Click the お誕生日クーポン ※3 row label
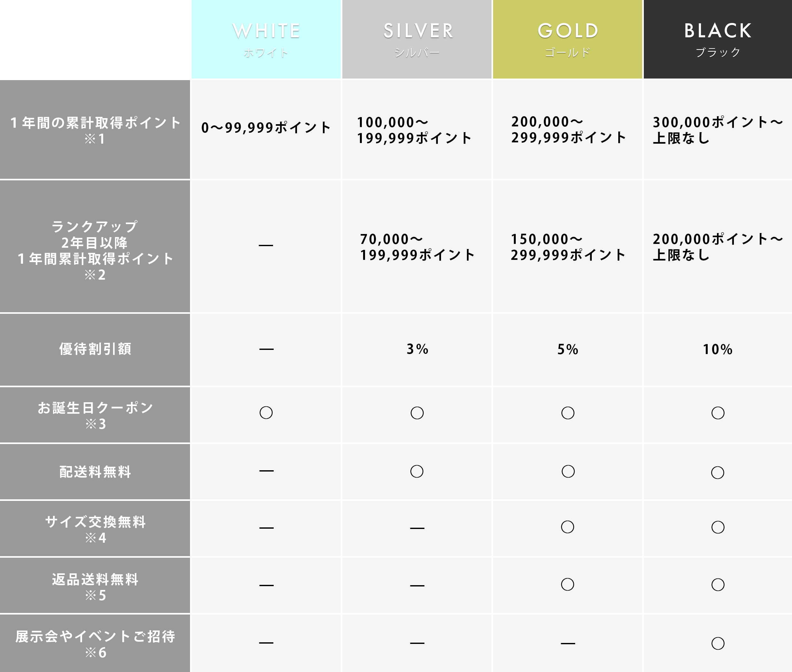792x672 pixels. (x=95, y=415)
